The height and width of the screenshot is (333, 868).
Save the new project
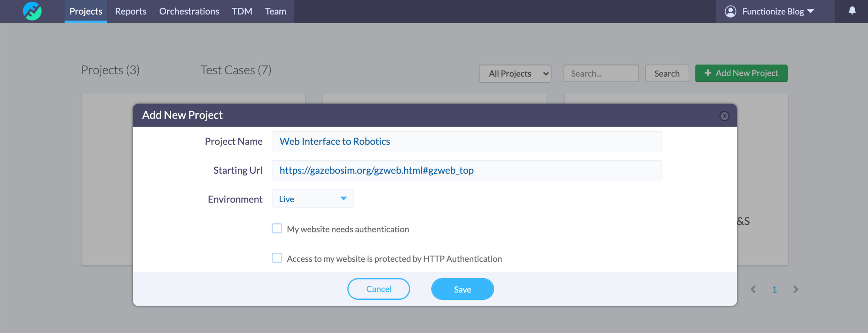462,289
